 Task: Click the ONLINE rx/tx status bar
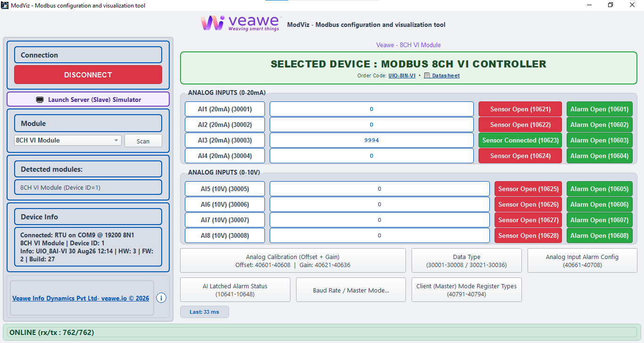pyautogui.click(x=322, y=332)
